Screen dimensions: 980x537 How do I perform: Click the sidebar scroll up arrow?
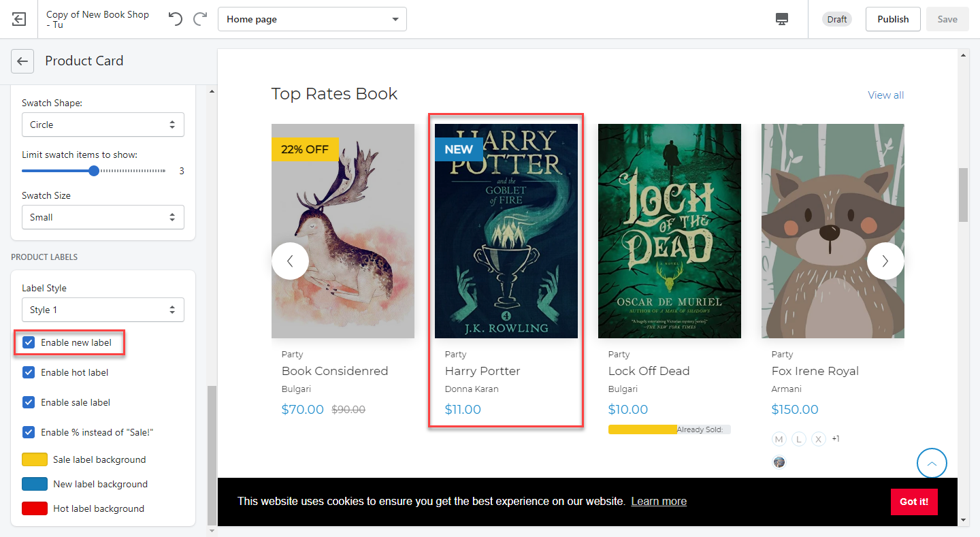(211, 91)
